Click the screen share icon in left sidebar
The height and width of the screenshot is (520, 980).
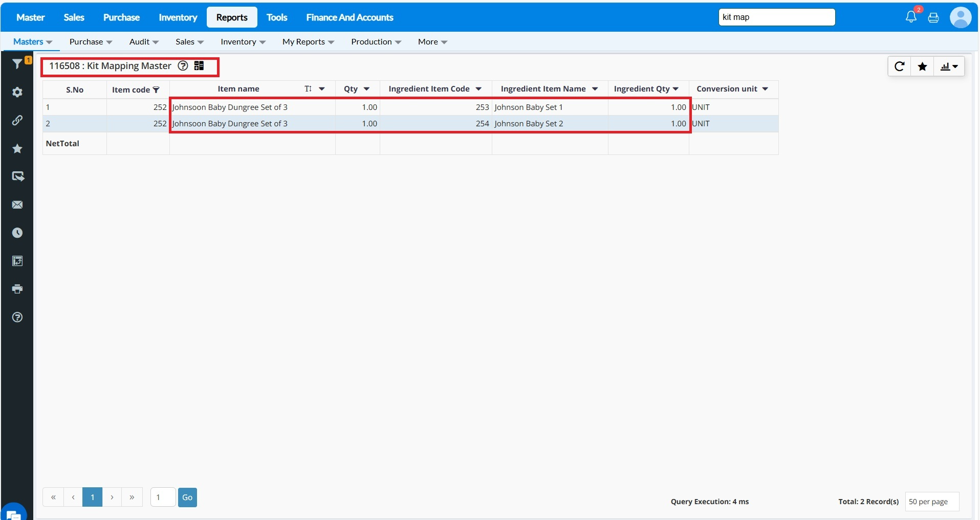17,176
